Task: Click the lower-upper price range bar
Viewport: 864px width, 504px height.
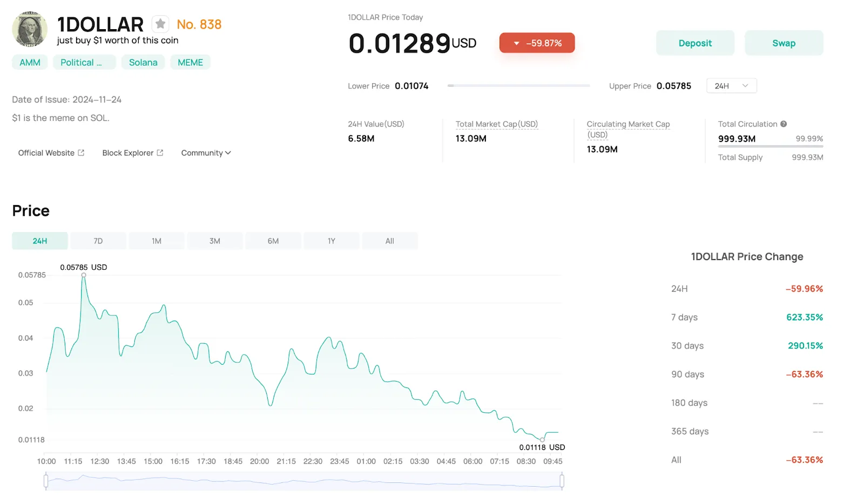Action: point(518,86)
